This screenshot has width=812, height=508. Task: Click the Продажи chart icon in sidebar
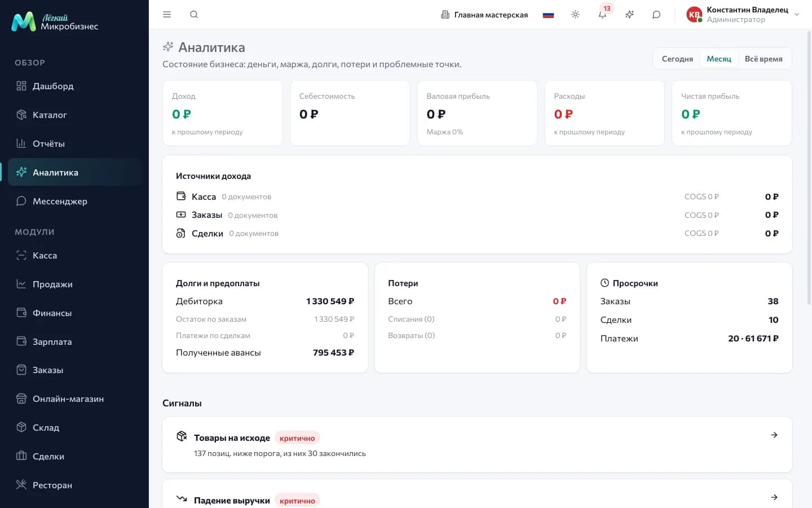(21, 284)
